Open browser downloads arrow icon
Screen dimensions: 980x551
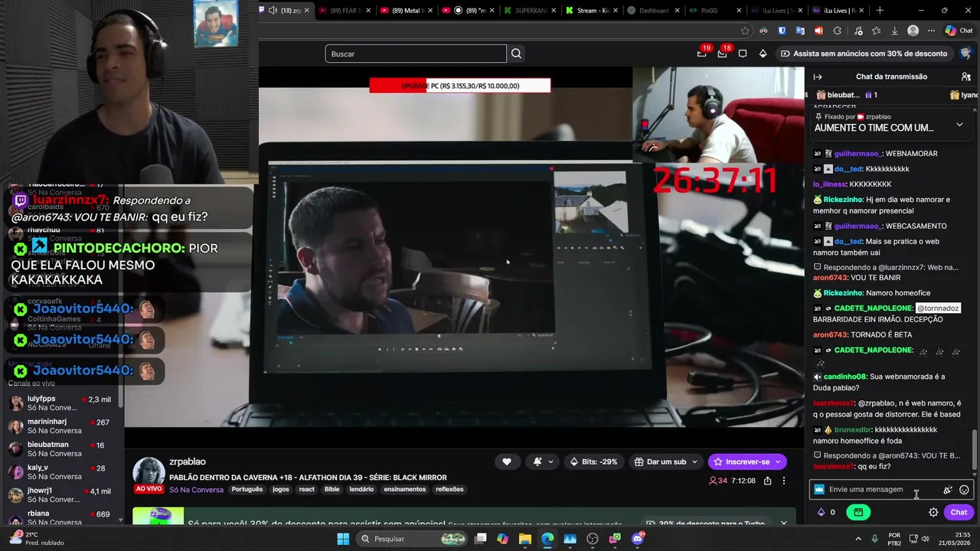click(x=894, y=31)
